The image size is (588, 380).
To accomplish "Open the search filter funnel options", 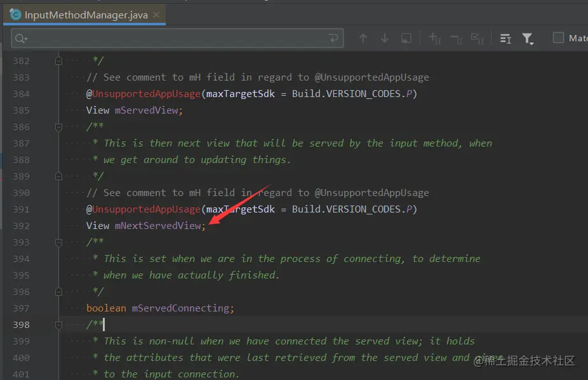I will (528, 38).
